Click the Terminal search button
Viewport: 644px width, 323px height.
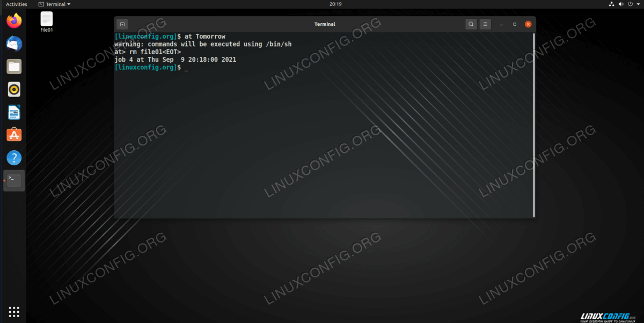pyautogui.click(x=471, y=24)
